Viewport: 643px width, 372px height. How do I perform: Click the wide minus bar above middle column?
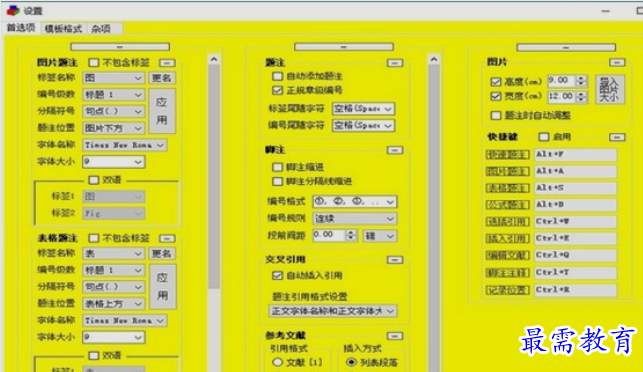344,47
